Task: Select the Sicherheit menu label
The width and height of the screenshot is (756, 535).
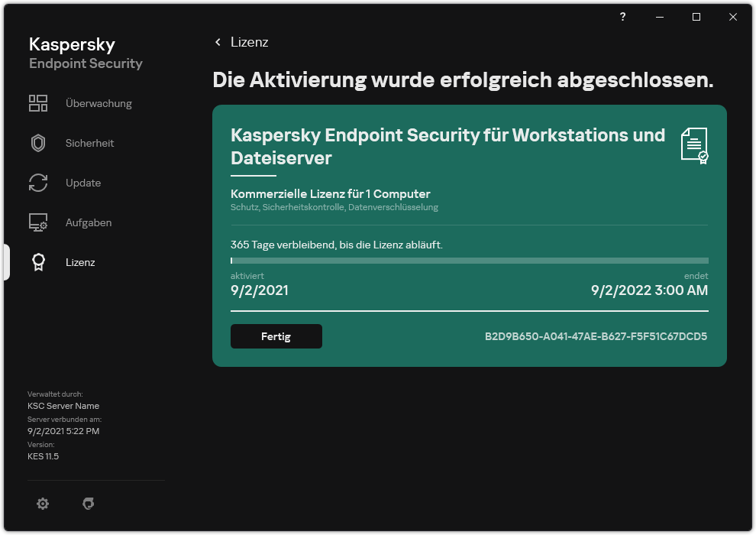Action: coord(89,143)
